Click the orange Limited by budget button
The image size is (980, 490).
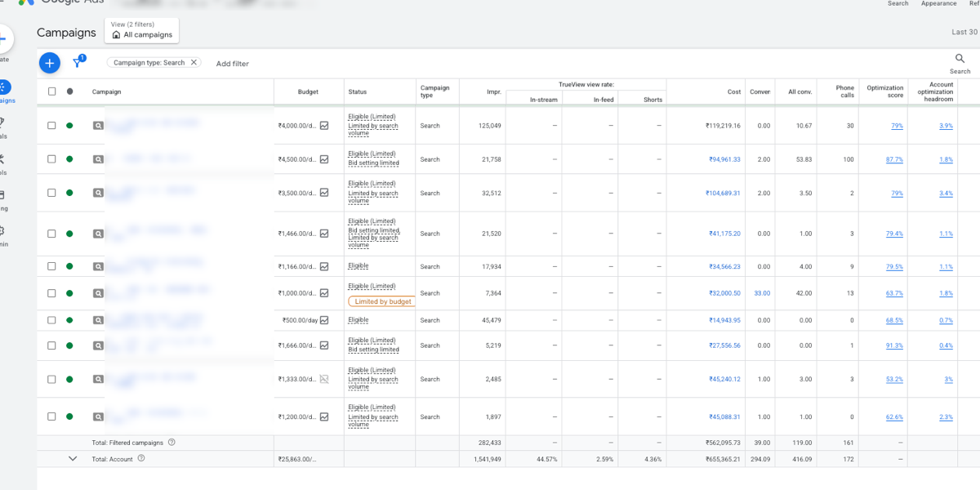[382, 301]
